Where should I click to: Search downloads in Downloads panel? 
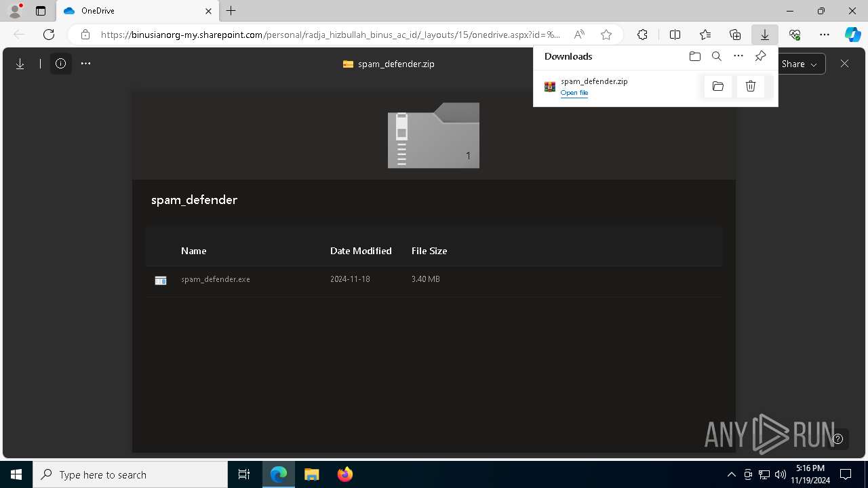(x=717, y=56)
